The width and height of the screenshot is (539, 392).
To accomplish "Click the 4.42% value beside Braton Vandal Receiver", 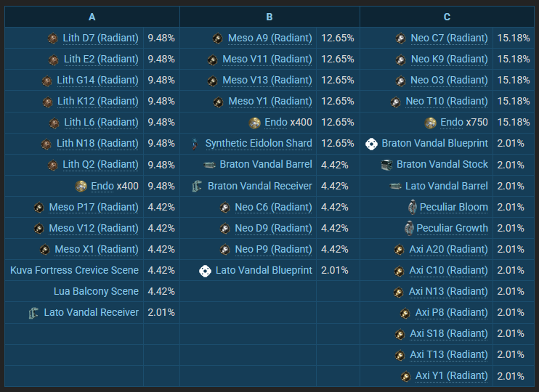I will (334, 187).
